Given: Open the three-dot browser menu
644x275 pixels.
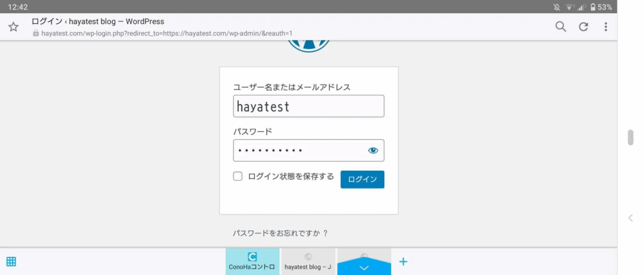Looking at the screenshot, I should 606,26.
